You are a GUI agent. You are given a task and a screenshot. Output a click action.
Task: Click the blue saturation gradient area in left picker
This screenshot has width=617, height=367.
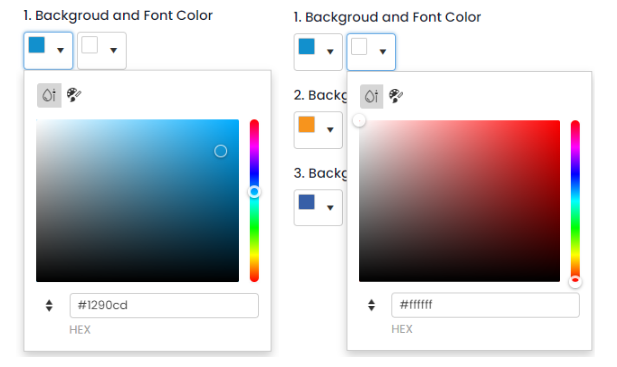coord(137,201)
